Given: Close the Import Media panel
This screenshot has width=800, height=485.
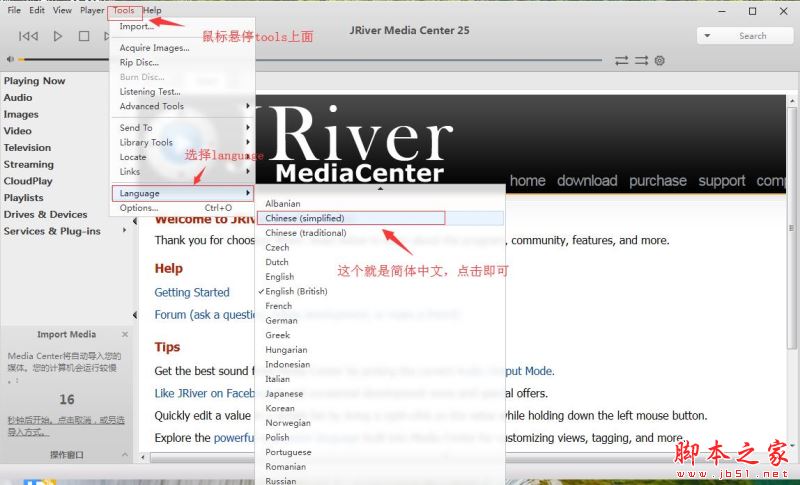Looking at the screenshot, I should pos(125,335).
